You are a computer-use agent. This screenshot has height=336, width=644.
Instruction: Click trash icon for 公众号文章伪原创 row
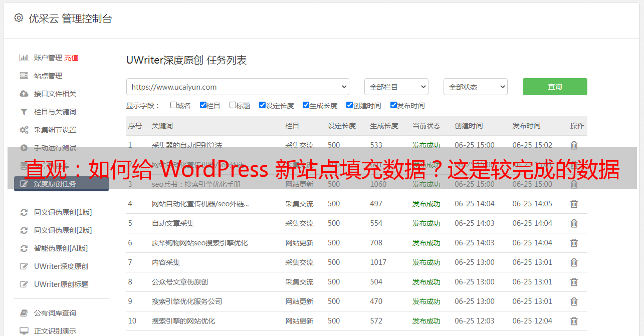tap(574, 282)
